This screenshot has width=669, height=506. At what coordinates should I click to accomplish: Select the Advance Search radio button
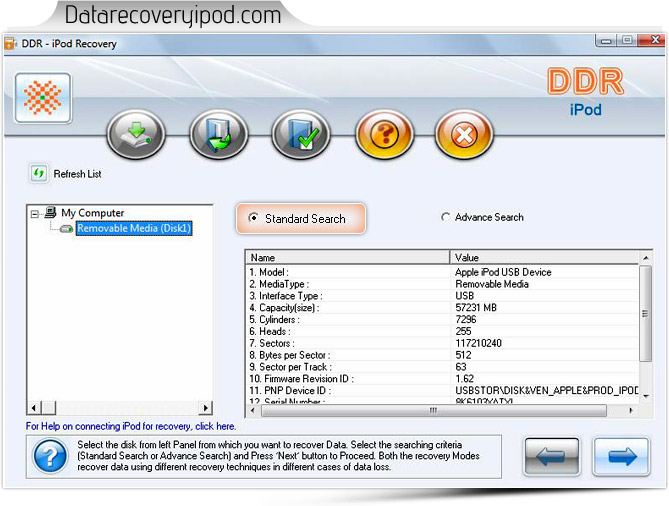pos(445,217)
